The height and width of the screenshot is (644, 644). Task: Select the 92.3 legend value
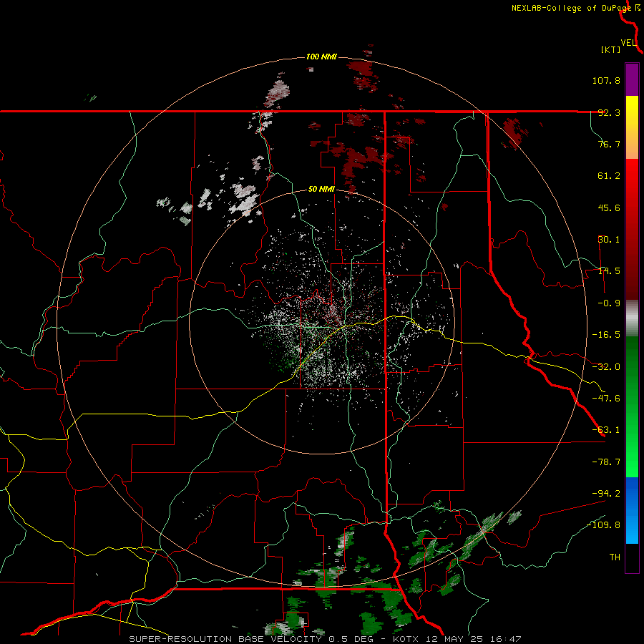click(609, 112)
